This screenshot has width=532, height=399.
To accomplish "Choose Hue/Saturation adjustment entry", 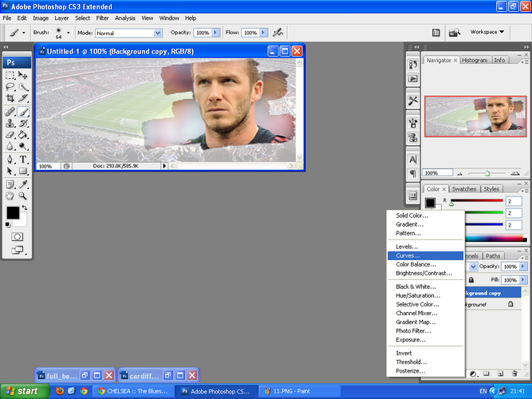I will tap(425, 295).
